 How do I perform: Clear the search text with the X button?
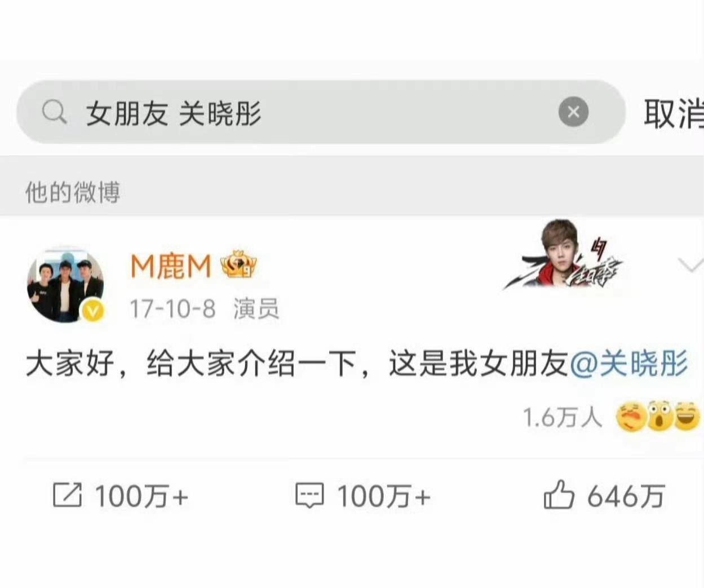point(573,112)
